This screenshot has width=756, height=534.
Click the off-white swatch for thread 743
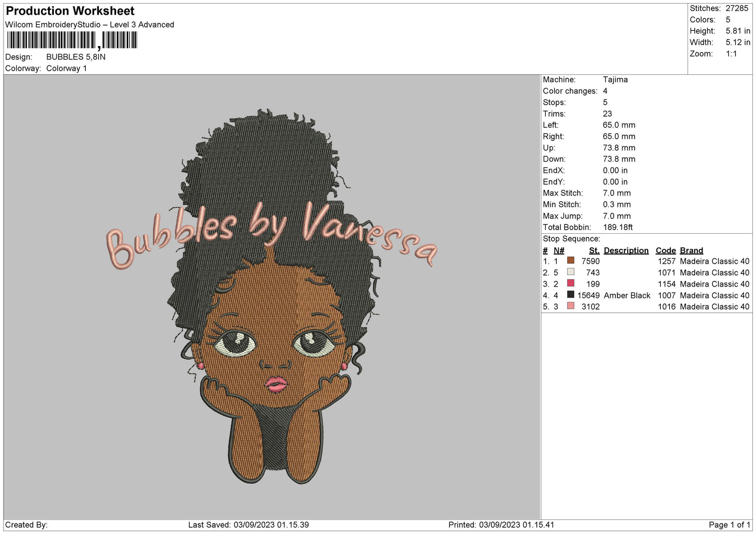(x=571, y=272)
